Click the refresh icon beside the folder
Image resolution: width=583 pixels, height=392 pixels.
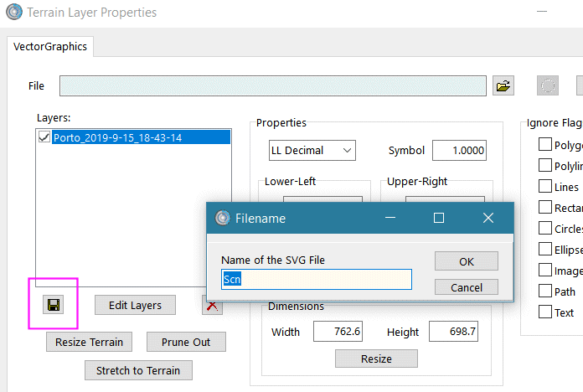pyautogui.click(x=548, y=86)
